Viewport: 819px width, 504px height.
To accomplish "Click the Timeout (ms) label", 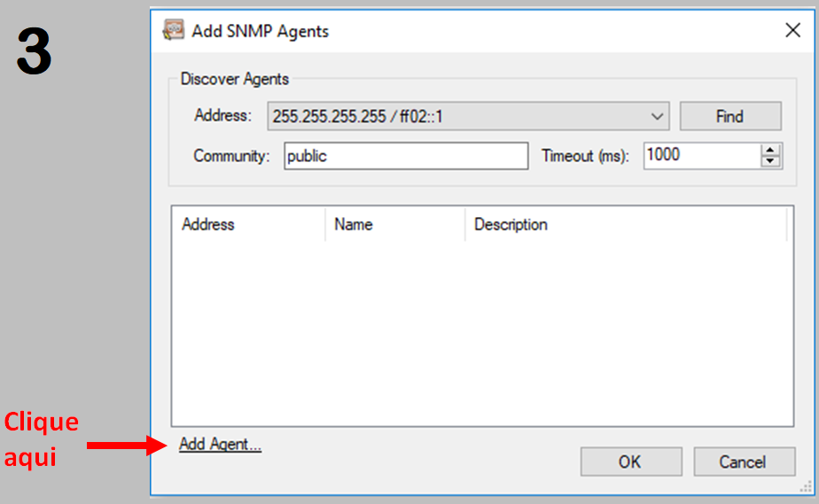I will point(585,156).
